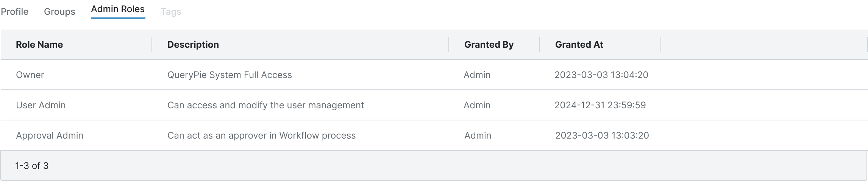This screenshot has height=181, width=868.
Task: Click the Description column header
Action: [x=193, y=45]
